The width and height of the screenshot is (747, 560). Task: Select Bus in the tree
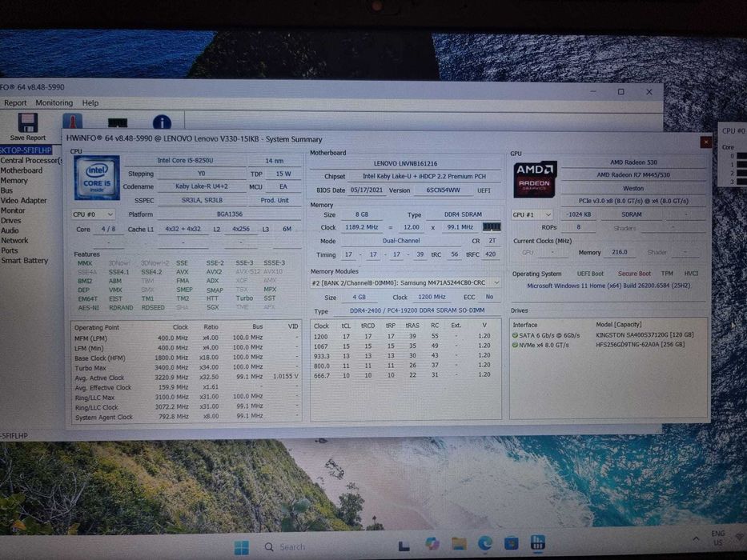tap(6, 190)
